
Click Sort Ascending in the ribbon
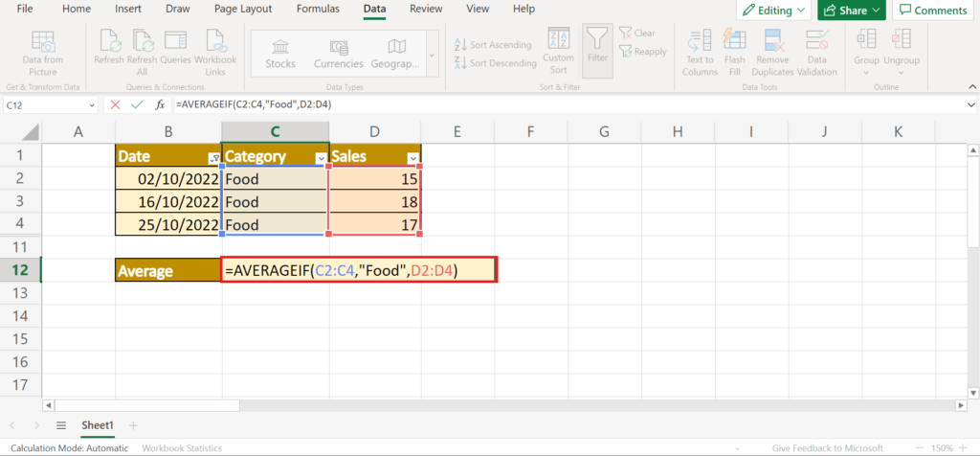pyautogui.click(x=495, y=45)
